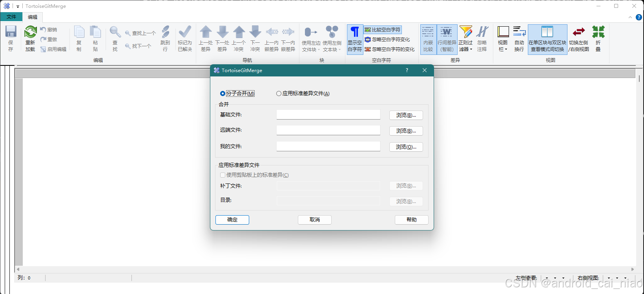Toggle Show whitespace (显示空白字符) pilcrow icon

(355, 32)
